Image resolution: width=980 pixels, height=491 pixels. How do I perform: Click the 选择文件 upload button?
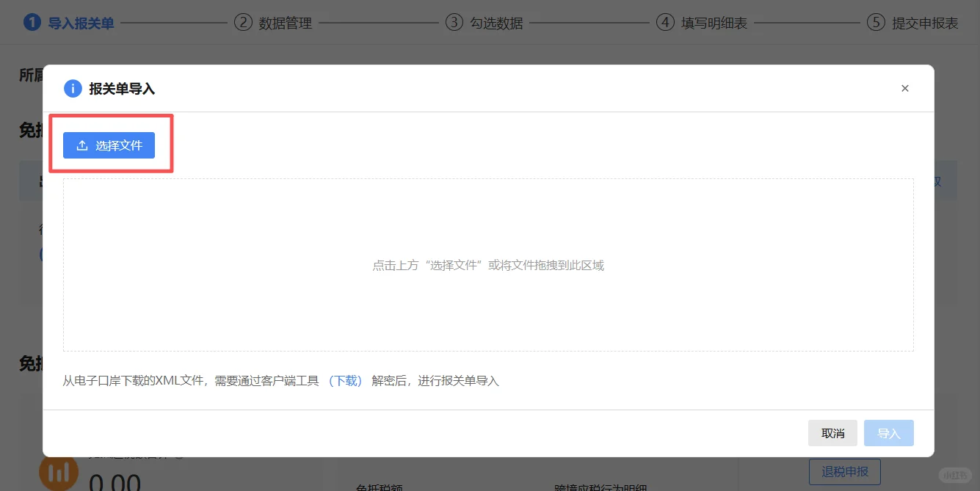click(109, 145)
